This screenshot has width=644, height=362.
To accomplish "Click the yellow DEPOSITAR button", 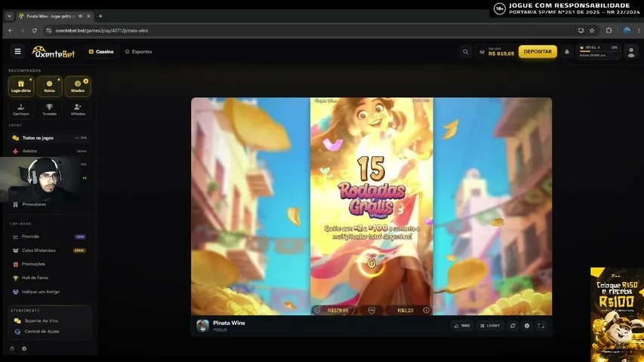I will pos(538,52).
